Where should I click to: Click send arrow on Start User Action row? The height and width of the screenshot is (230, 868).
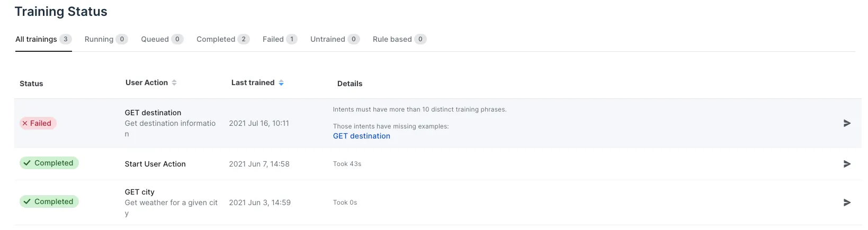tap(847, 164)
